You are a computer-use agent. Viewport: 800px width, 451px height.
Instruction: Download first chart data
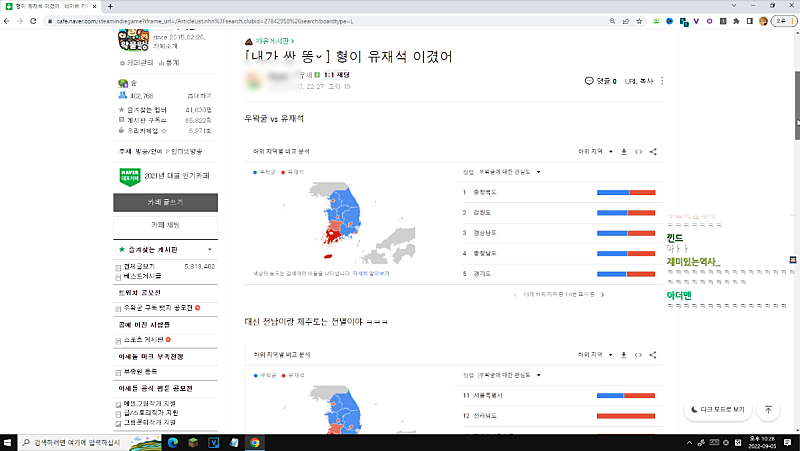[x=623, y=152]
